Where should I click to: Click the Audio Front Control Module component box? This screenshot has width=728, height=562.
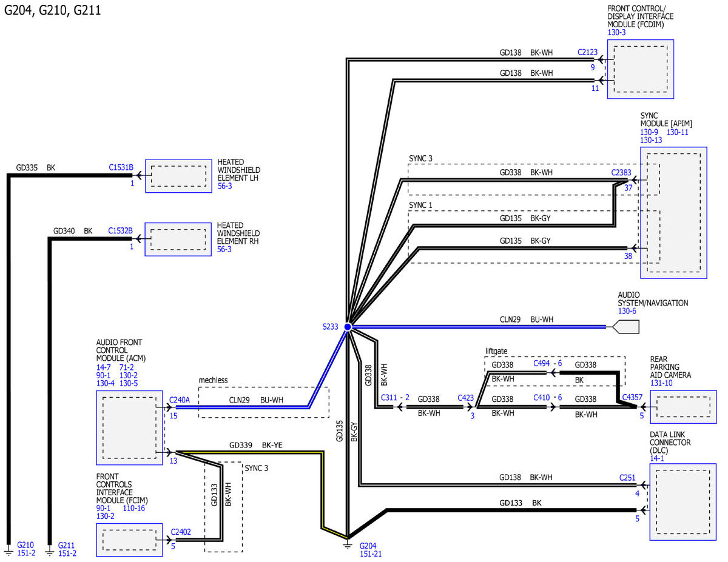coord(129,428)
